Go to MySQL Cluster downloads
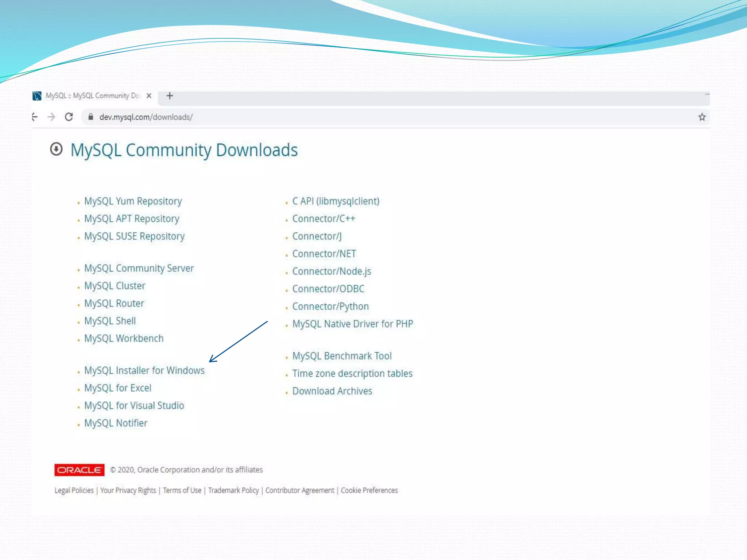Image resolution: width=747 pixels, height=560 pixels. [115, 286]
